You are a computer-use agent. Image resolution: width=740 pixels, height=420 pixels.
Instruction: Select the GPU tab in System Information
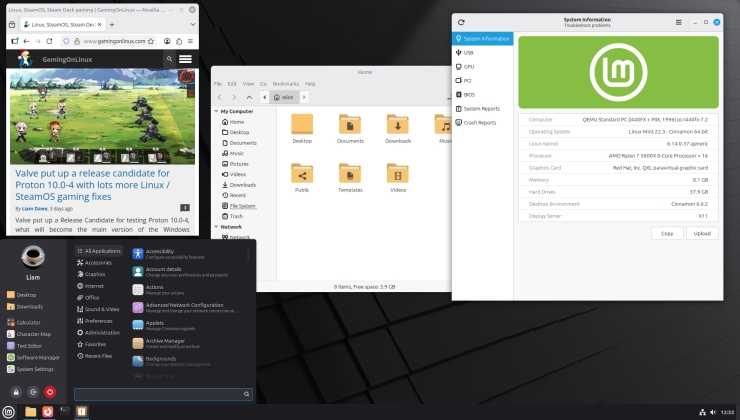click(x=469, y=66)
